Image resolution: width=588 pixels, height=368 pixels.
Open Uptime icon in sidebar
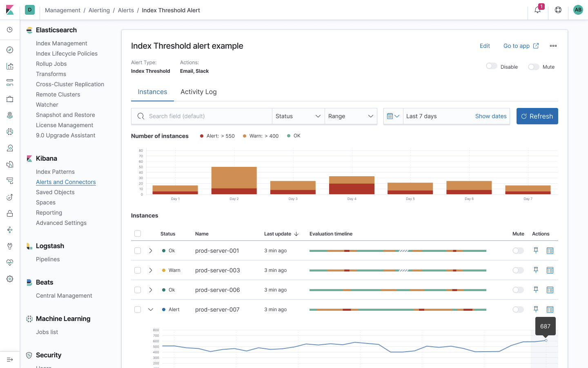pos(10,197)
